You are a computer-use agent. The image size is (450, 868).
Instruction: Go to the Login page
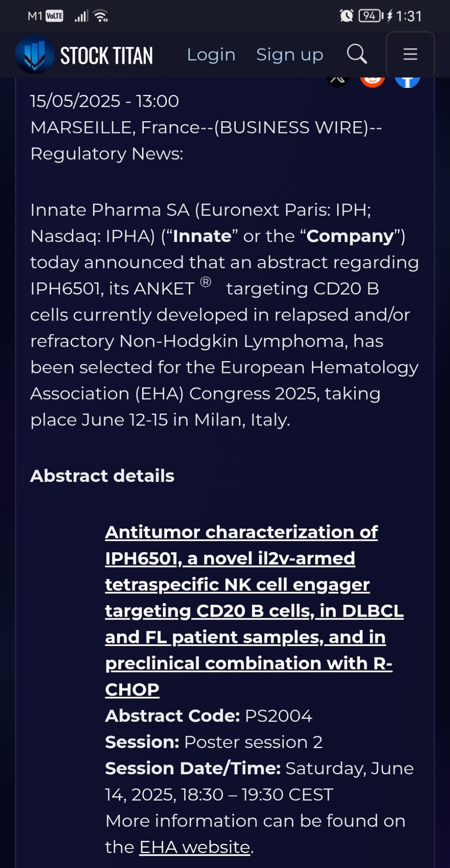point(211,55)
